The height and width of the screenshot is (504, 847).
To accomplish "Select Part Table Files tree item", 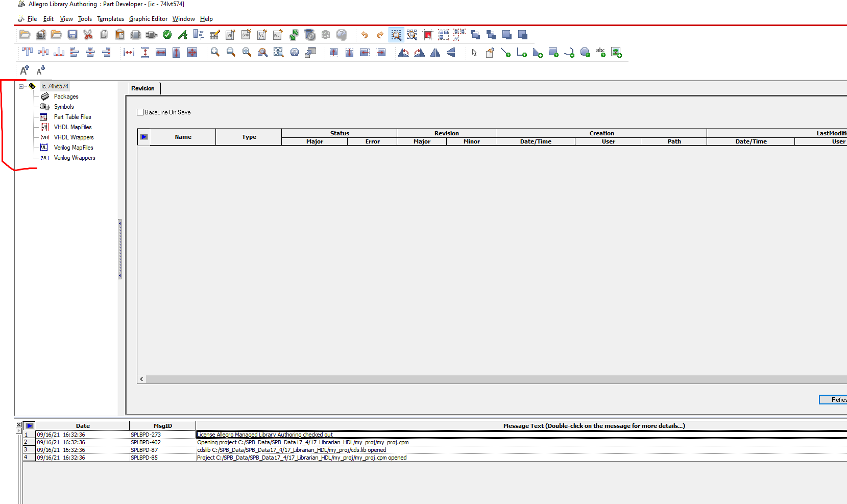I will [x=72, y=117].
